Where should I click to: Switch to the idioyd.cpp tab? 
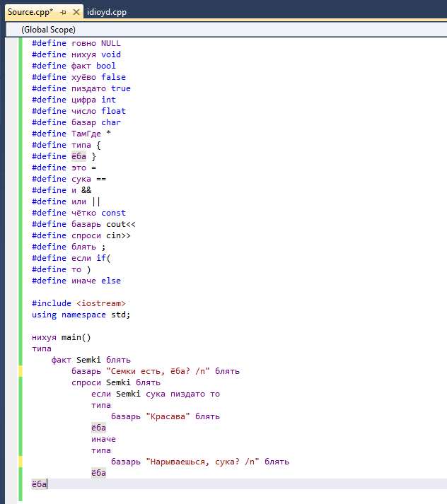point(108,12)
